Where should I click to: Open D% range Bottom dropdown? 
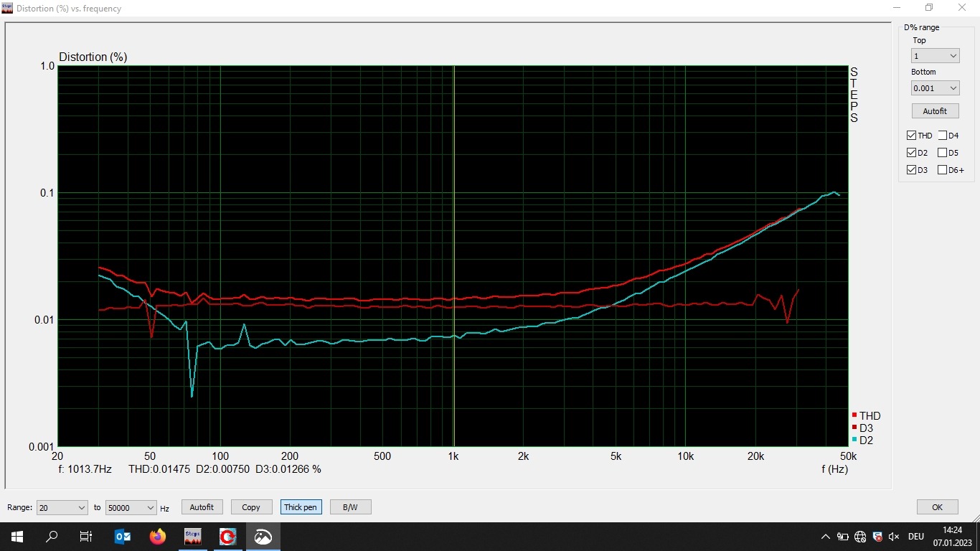click(935, 88)
